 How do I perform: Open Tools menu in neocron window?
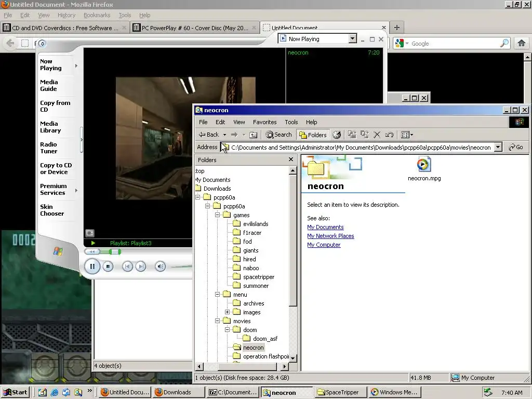point(291,122)
